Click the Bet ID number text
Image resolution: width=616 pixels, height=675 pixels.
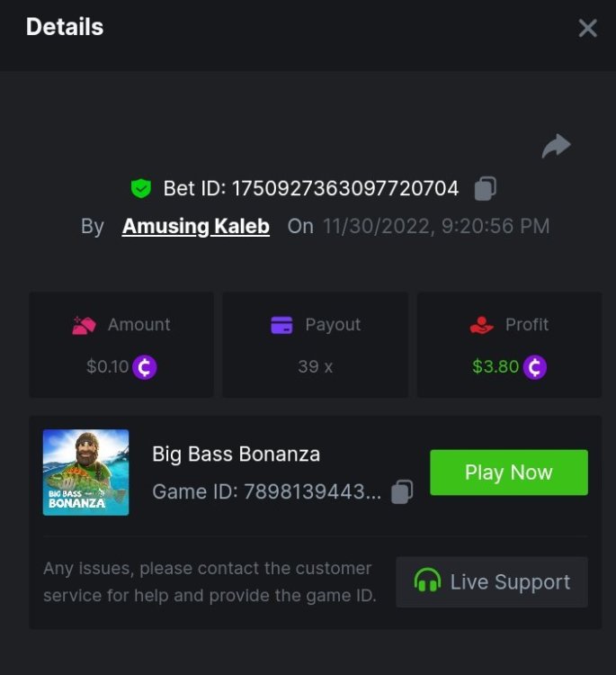pos(345,189)
